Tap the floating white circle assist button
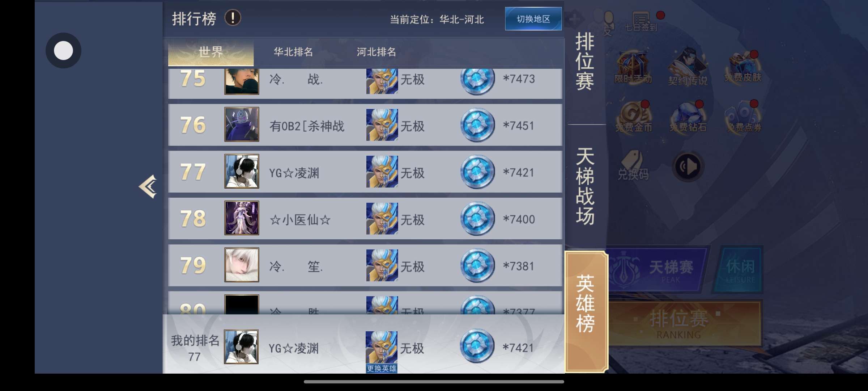 coord(63,50)
